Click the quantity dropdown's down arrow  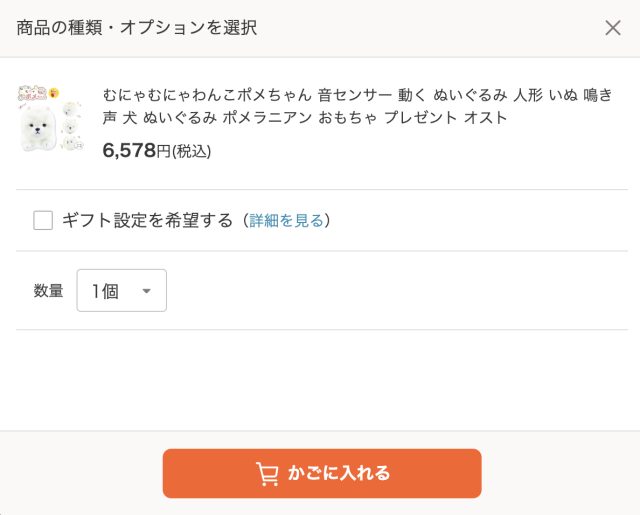(146, 291)
